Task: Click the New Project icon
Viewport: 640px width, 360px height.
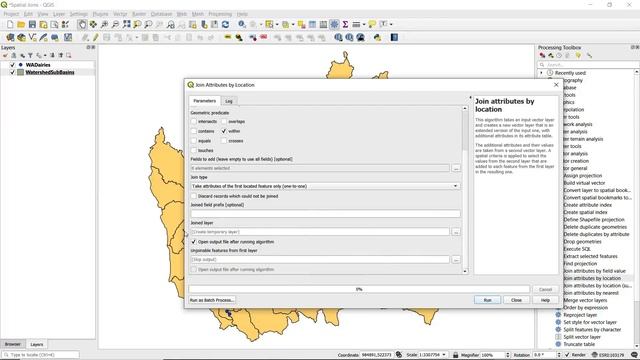Action: click(10, 24)
